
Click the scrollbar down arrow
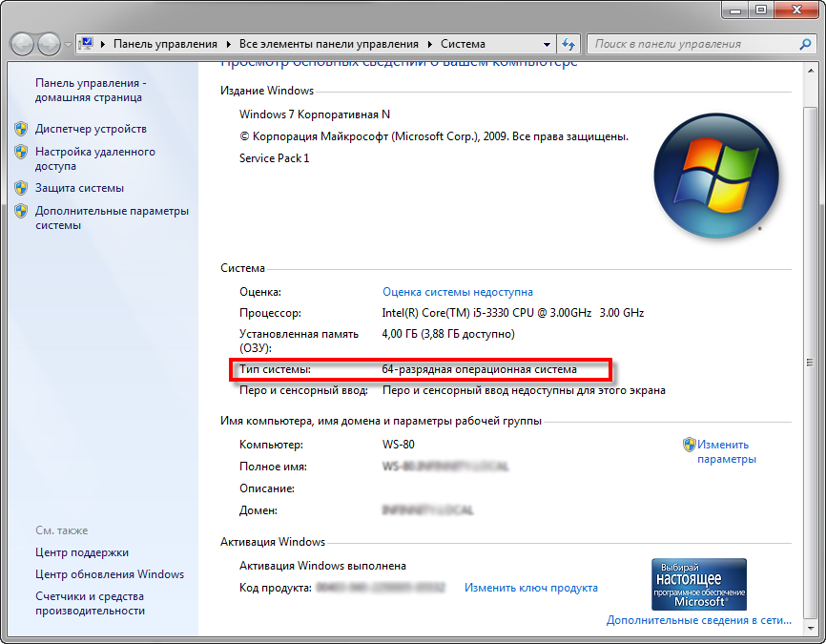(810, 628)
